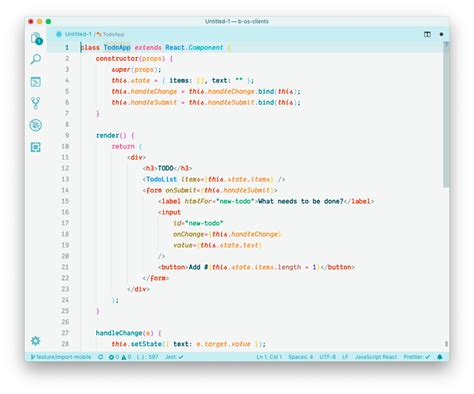This screenshot has height=394, width=474.
Task: Split the editor to the right
Action: [x=427, y=34]
